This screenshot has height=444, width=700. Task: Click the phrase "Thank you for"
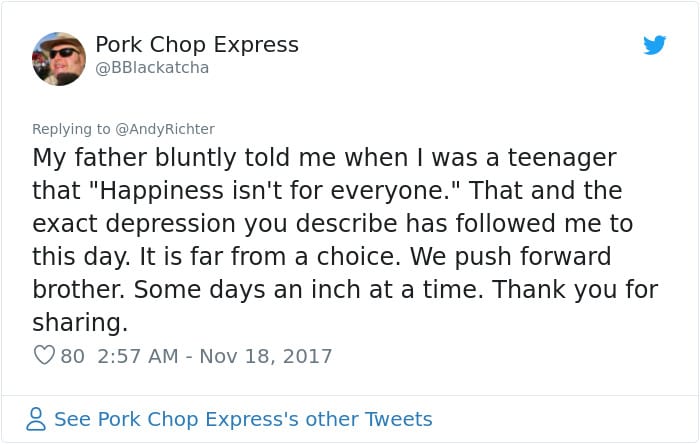(575, 289)
